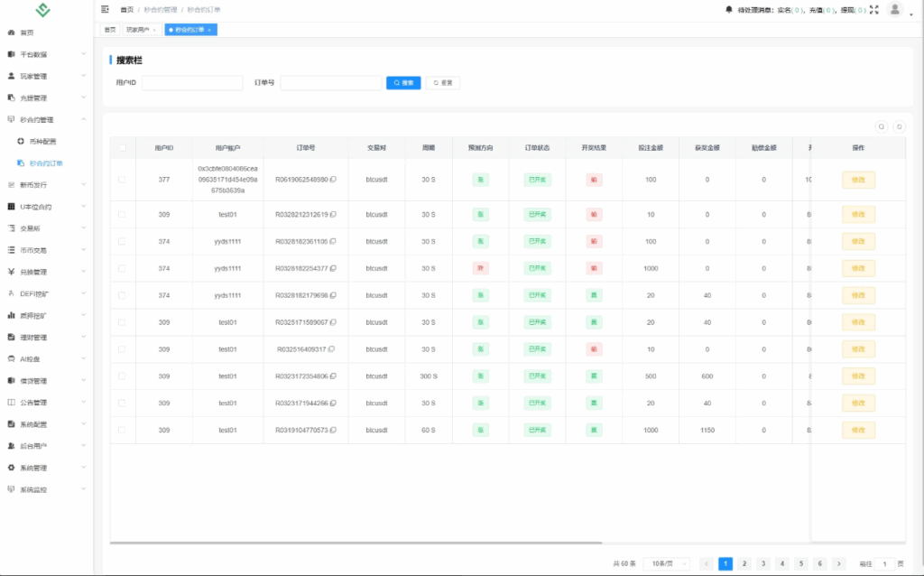This screenshot has width=924, height=576.
Task: Open the notification bell icon
Action: tap(729, 9)
